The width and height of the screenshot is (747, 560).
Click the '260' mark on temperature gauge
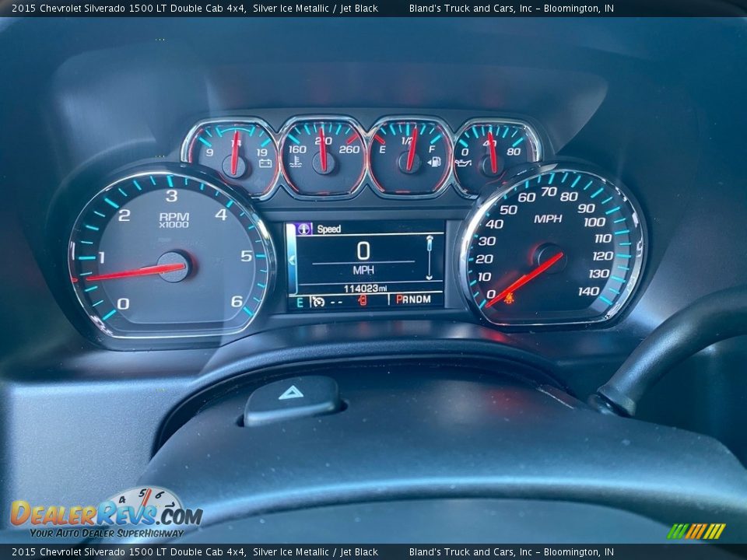click(x=349, y=149)
